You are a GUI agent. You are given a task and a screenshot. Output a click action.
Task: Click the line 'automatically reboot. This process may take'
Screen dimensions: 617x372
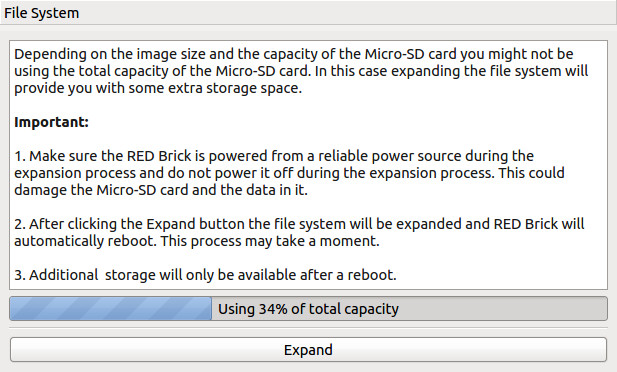click(197, 241)
